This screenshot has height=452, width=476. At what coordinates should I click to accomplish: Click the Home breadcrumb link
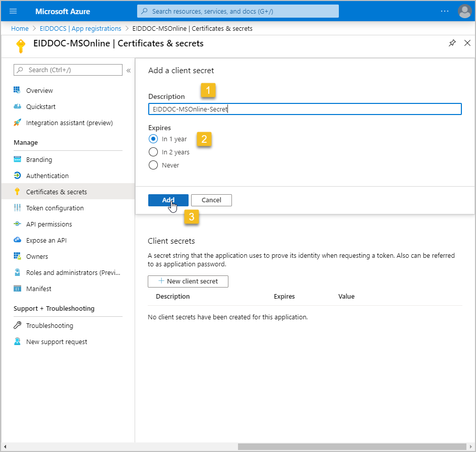pyautogui.click(x=20, y=29)
